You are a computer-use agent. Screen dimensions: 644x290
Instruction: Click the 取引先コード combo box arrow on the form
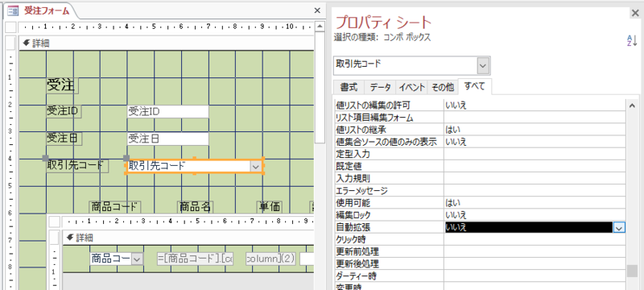(x=255, y=166)
